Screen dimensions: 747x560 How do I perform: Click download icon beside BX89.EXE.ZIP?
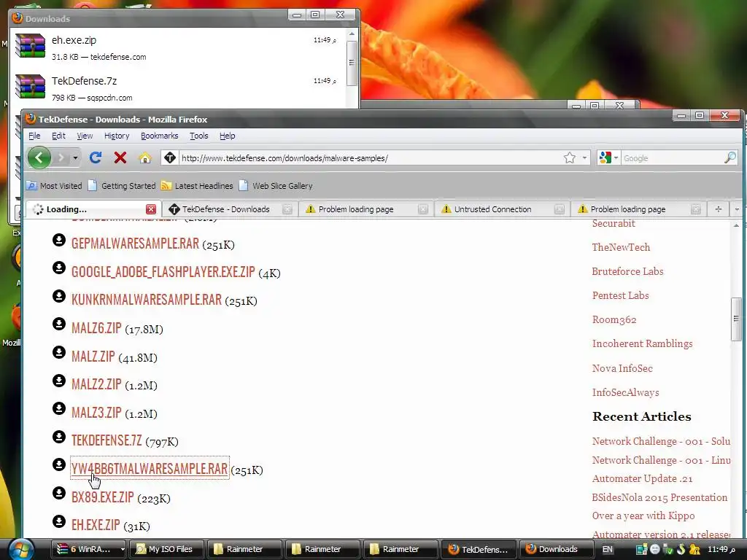tap(59, 492)
